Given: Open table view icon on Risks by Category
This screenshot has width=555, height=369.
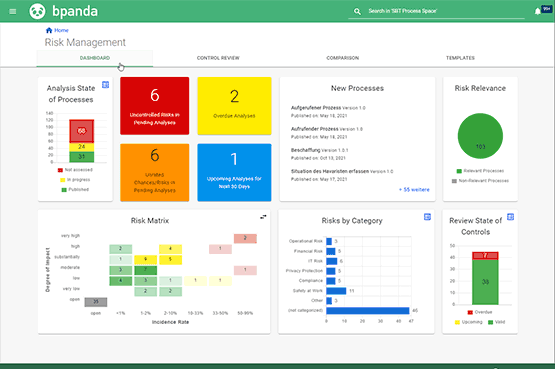Looking at the screenshot, I should click(427, 217).
